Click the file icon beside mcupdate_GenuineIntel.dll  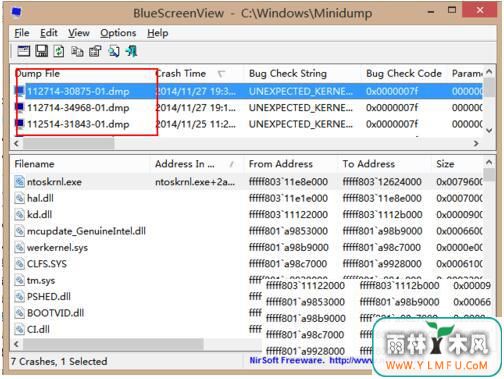(x=20, y=231)
